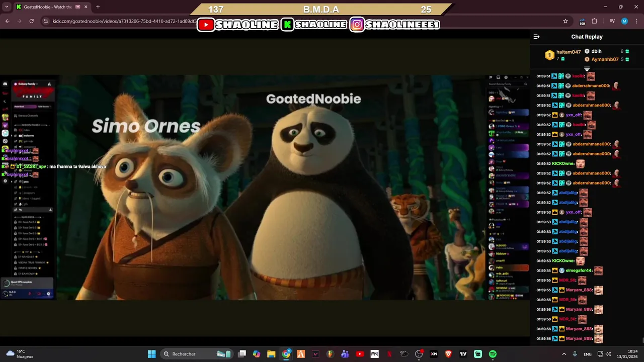
Task: Click emote next to elmegafor44
Action: click(x=598, y=270)
